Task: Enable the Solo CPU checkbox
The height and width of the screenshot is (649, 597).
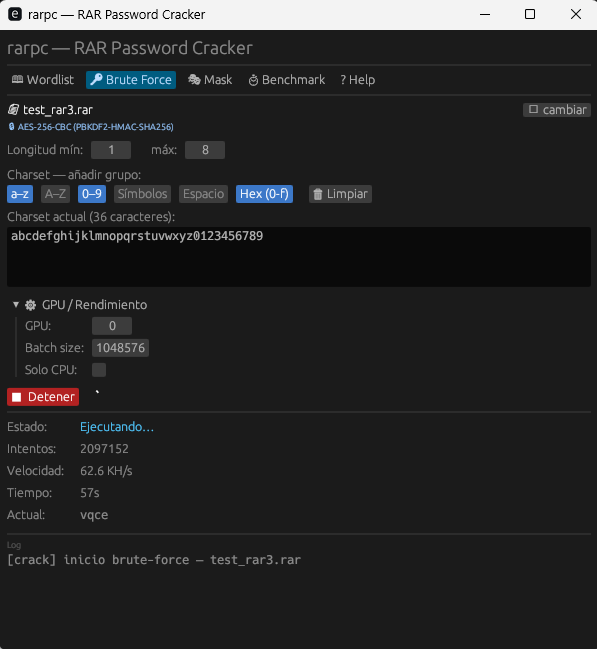Action: coord(99,370)
